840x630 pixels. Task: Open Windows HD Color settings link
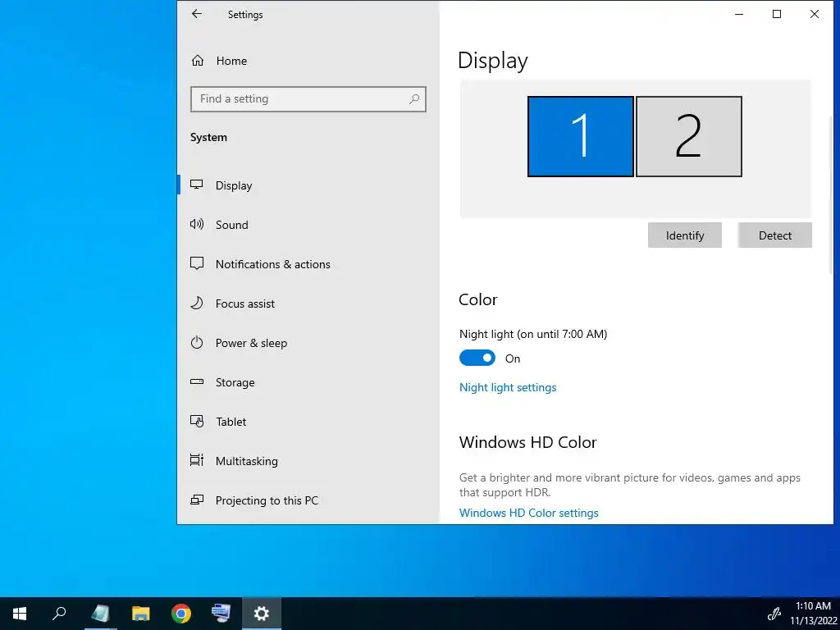click(x=529, y=513)
